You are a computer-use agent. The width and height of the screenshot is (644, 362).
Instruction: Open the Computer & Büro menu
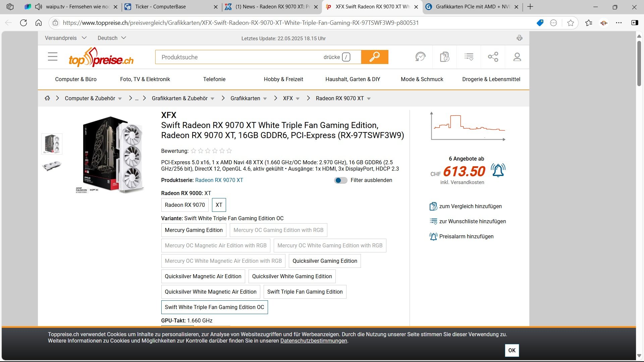76,79
